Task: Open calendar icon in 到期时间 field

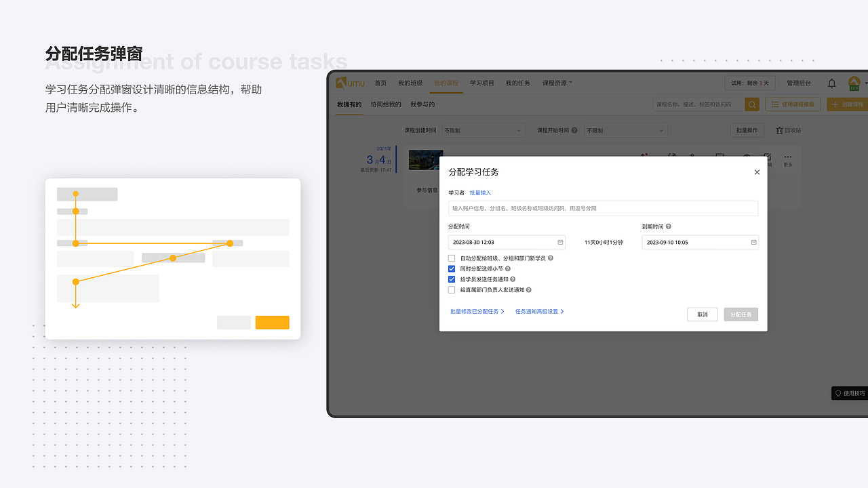Action: 753,242
